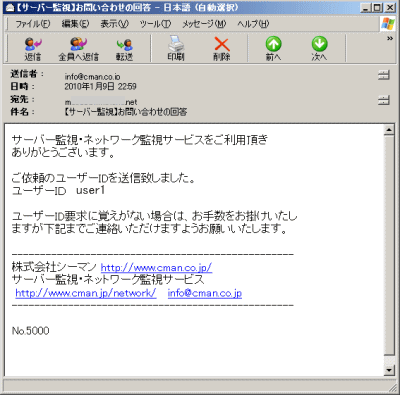Click the Reply All (全員へ返信) icon
400x395 pixels.
coord(79,49)
